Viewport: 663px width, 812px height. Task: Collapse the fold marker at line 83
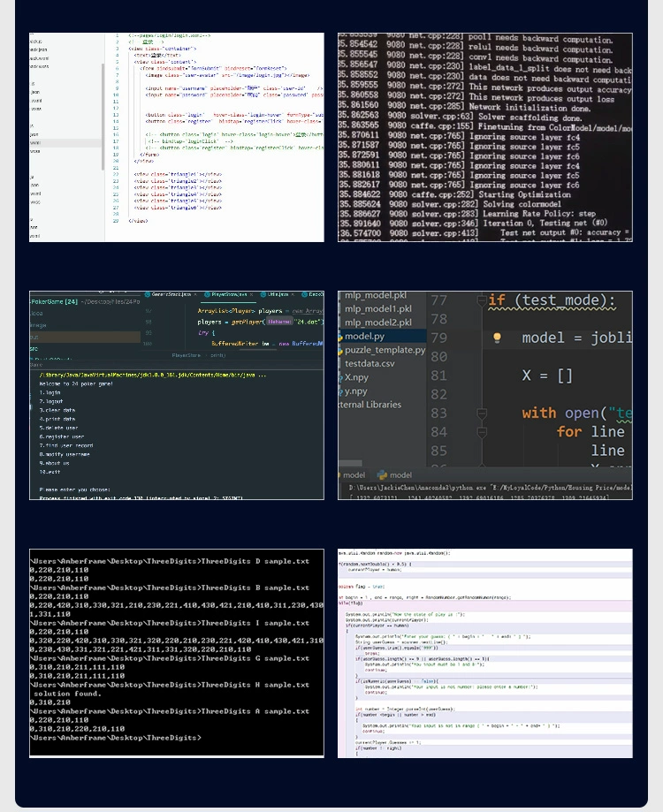pos(482,414)
